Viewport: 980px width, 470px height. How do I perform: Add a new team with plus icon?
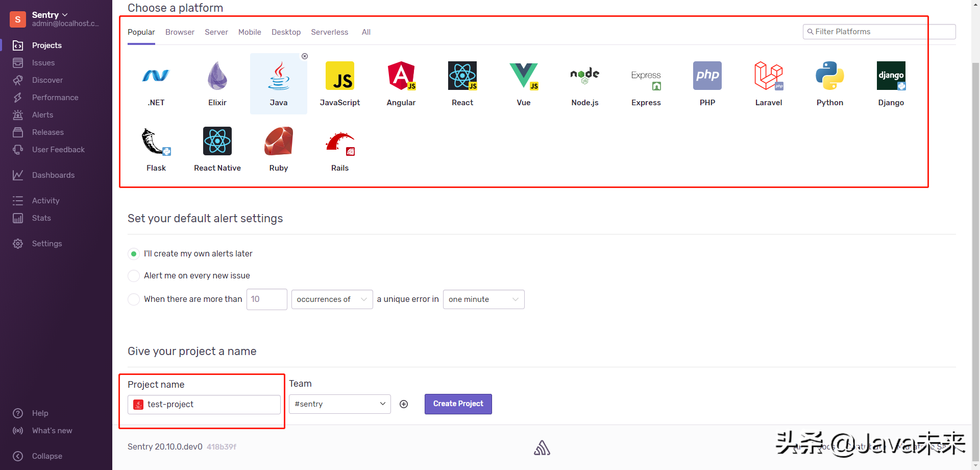point(404,404)
